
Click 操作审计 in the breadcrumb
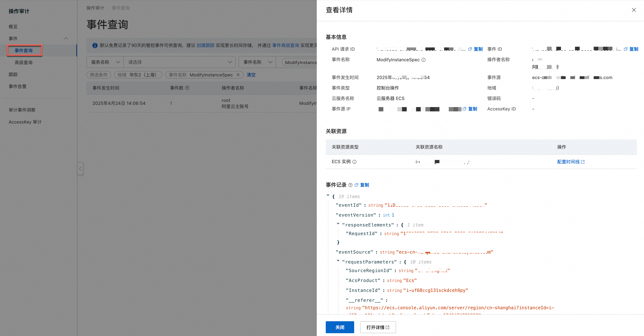pyautogui.click(x=95, y=8)
